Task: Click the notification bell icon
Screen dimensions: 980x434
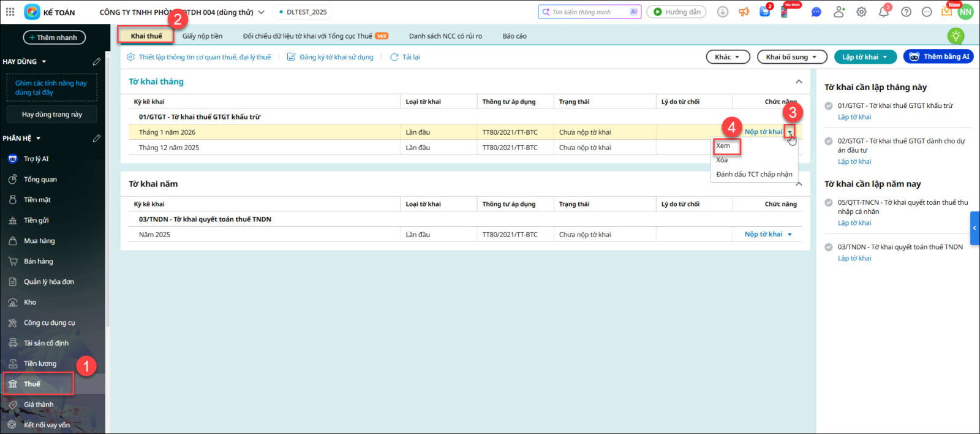Action: pos(883,12)
